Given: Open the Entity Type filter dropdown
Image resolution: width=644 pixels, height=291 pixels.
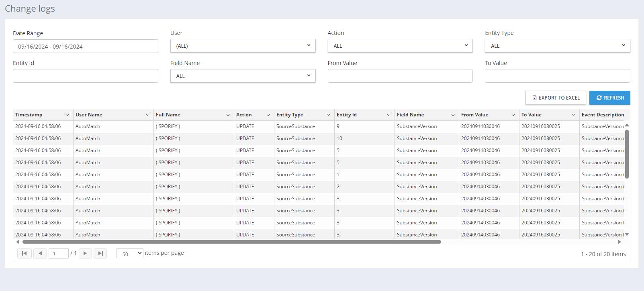Looking at the screenshot, I should [x=557, y=46].
